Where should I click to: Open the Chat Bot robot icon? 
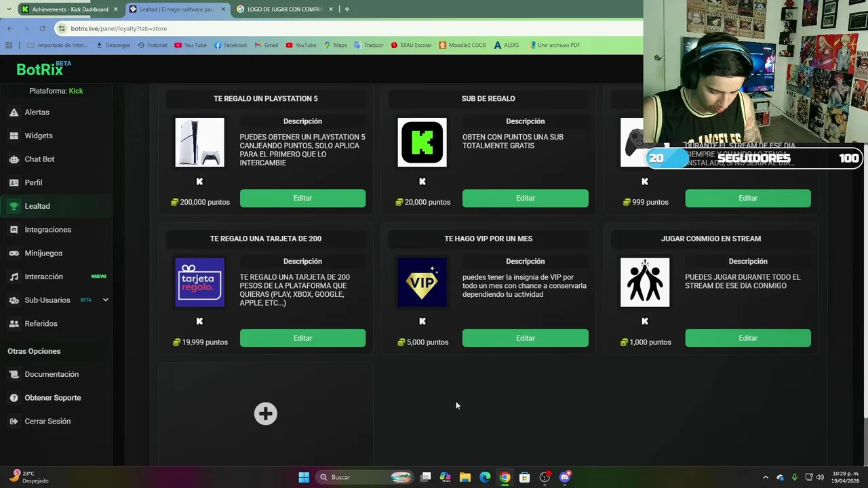pos(14,159)
